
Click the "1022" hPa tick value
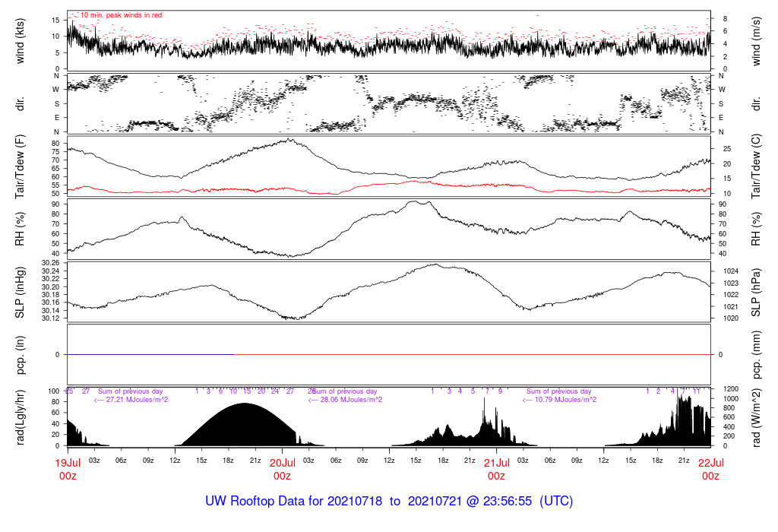coord(731,295)
